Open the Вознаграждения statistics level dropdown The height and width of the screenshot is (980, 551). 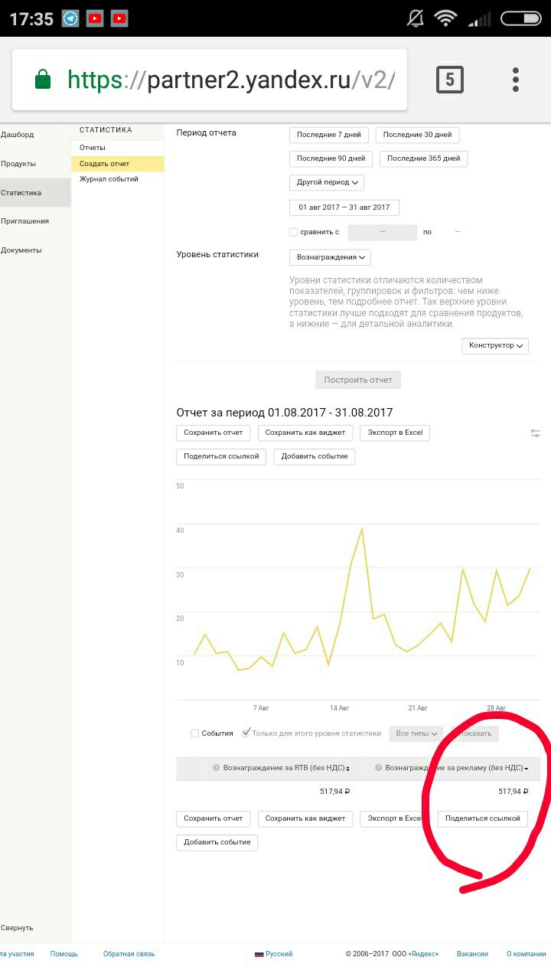330,257
